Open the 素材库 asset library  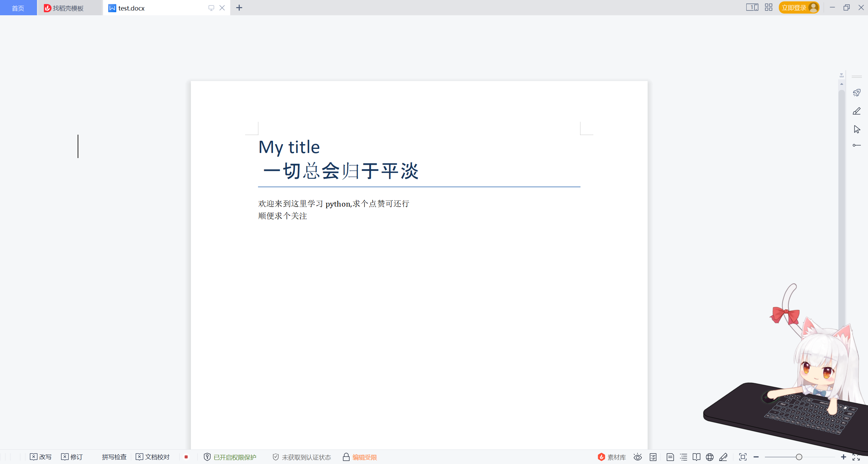pos(612,457)
